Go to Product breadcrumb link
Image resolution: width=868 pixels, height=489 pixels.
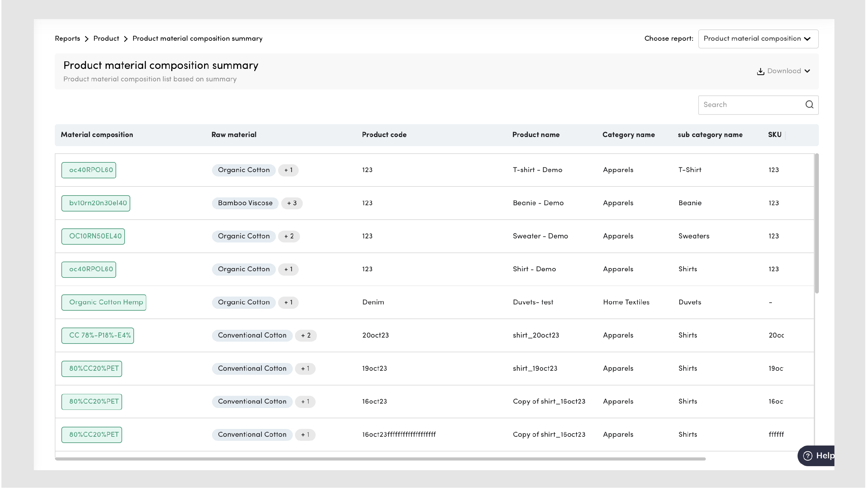pos(106,39)
